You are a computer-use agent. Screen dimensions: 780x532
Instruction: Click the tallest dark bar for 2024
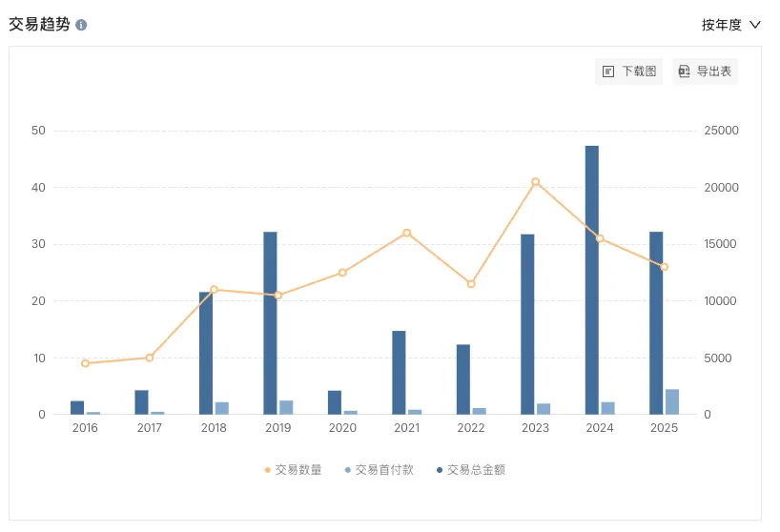(592, 279)
